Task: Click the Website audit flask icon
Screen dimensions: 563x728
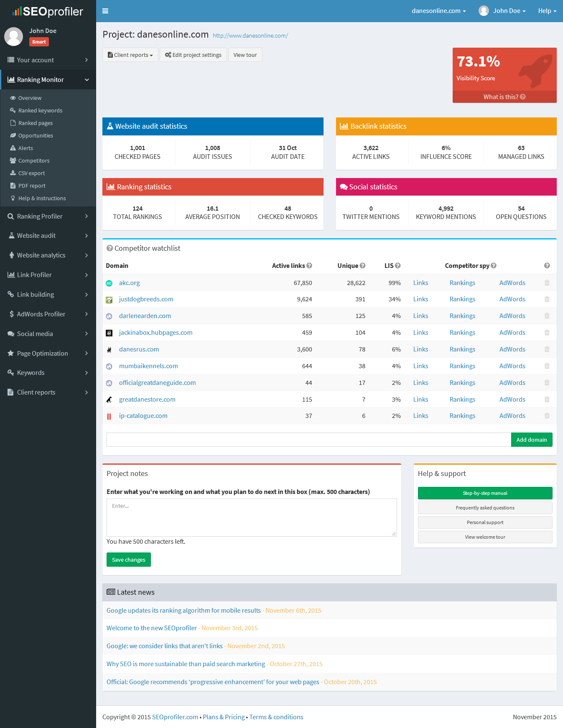Action: coord(12,235)
